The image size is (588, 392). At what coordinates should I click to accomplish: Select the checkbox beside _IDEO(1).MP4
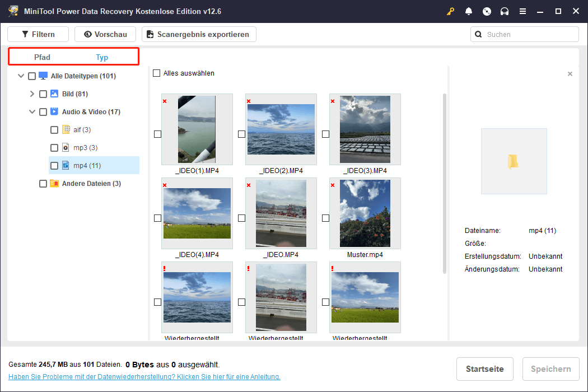pos(157,134)
